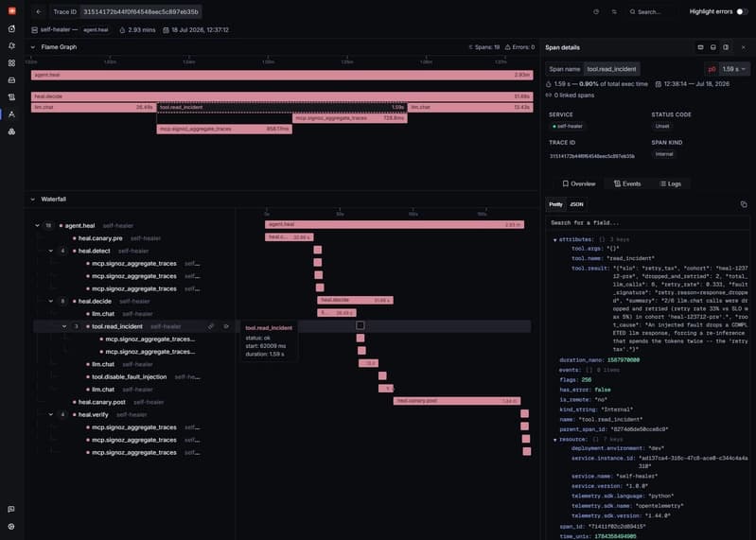Click the side-dock layout icon in Span details

[726, 47]
